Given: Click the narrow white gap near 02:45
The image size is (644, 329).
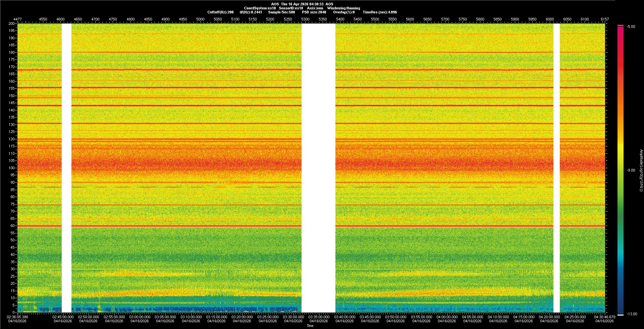Looking at the screenshot, I should 66,168.
